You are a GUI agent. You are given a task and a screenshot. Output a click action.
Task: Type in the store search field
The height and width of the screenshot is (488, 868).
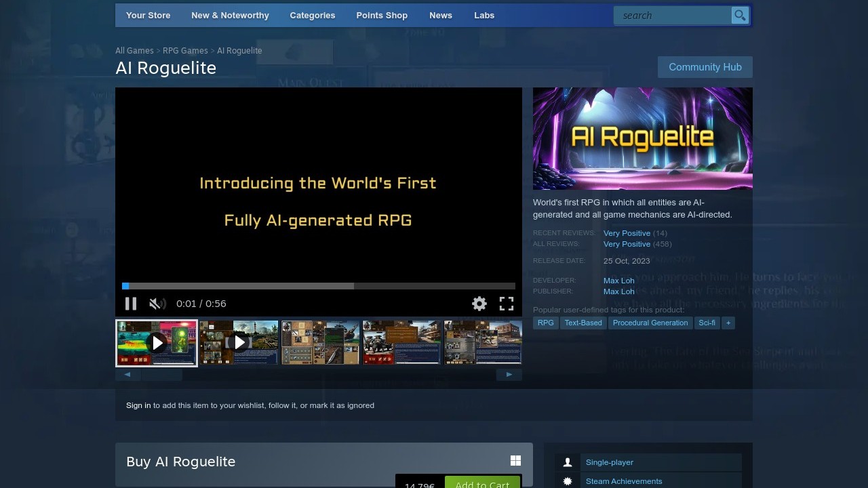point(671,15)
